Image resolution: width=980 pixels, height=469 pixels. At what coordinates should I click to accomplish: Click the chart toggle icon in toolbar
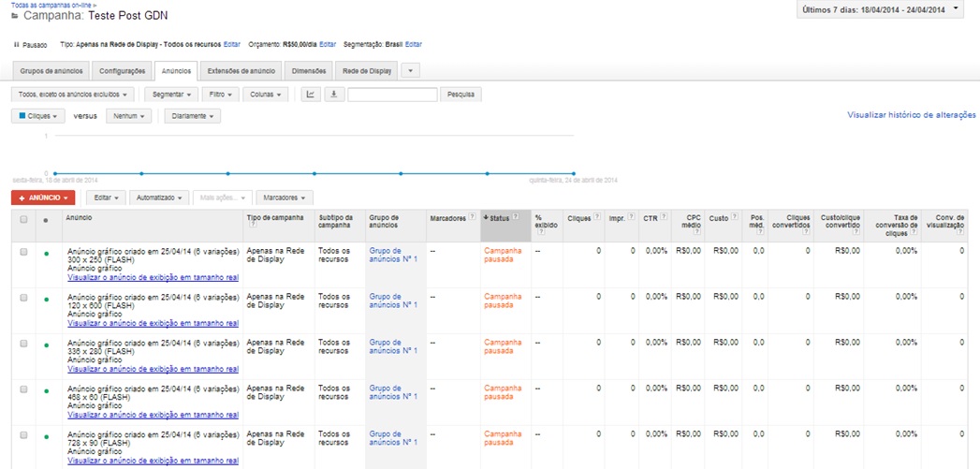[x=311, y=95]
